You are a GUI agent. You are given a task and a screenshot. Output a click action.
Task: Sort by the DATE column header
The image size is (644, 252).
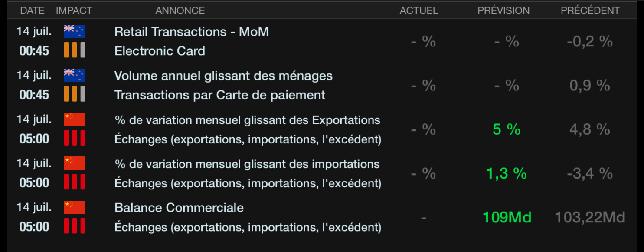(33, 10)
